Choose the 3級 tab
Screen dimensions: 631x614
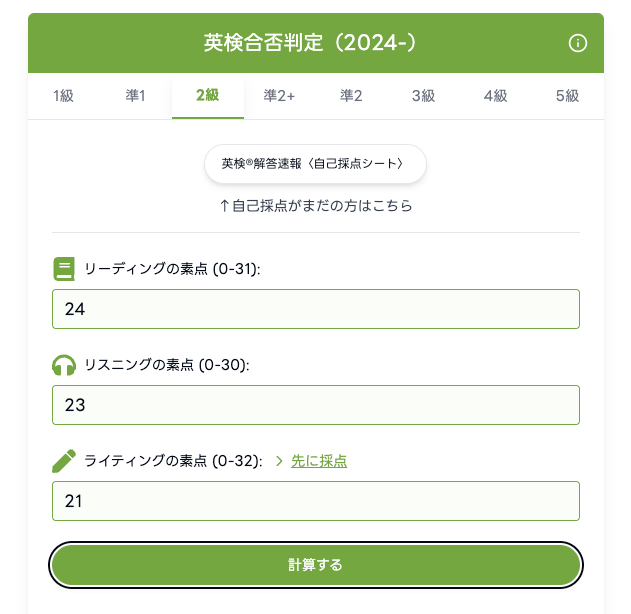pos(423,96)
